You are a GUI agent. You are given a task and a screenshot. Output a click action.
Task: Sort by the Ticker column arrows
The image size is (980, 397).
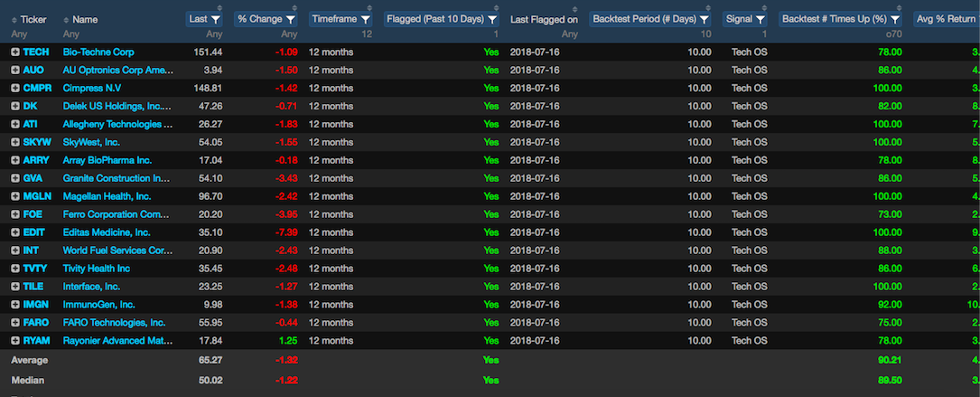14,19
